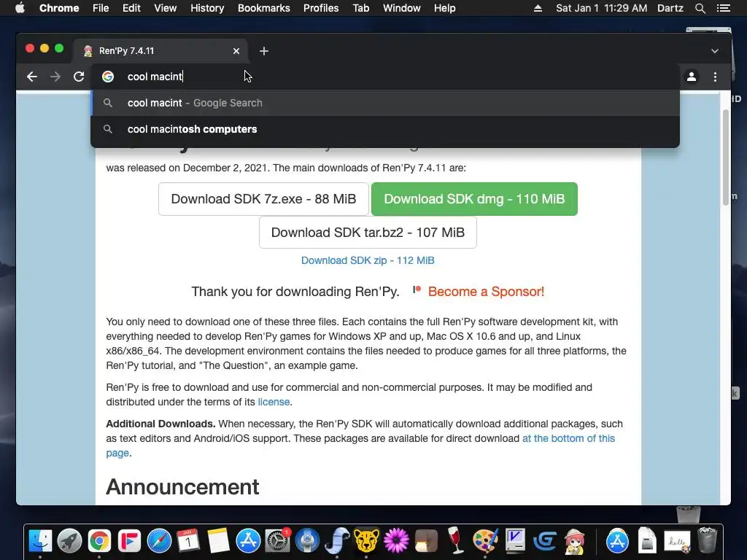Image resolution: width=747 pixels, height=560 pixels.
Task: Open Launchpad rocket in the dock
Action: 69,541
